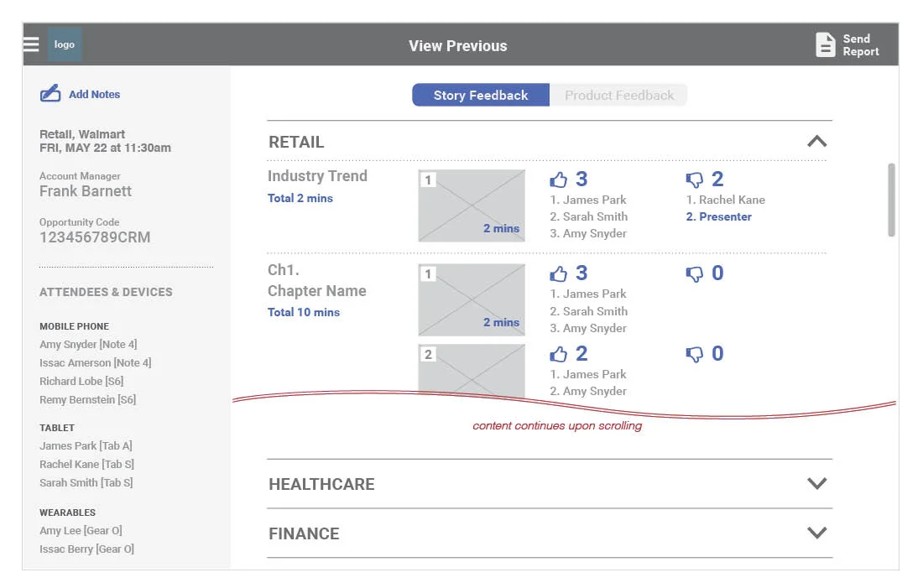Collapse the RETAIL section chevron

click(x=817, y=141)
